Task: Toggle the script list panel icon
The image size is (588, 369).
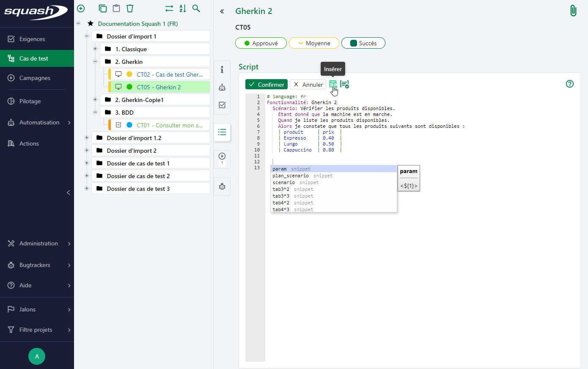Action: (222, 132)
